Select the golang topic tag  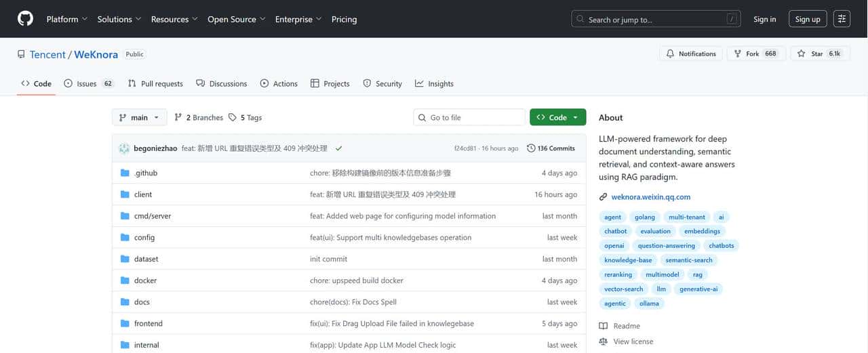[x=645, y=217]
